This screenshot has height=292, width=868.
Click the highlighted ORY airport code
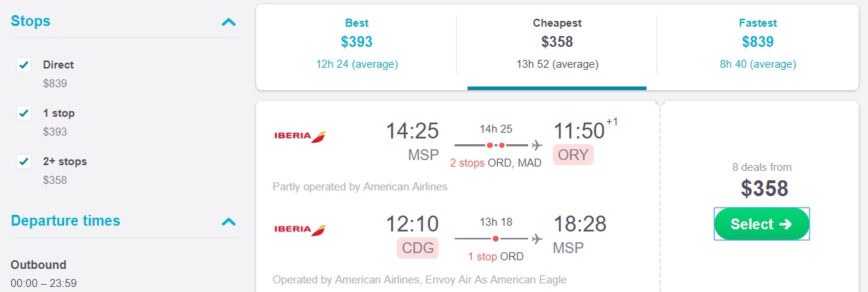pyautogui.click(x=573, y=155)
